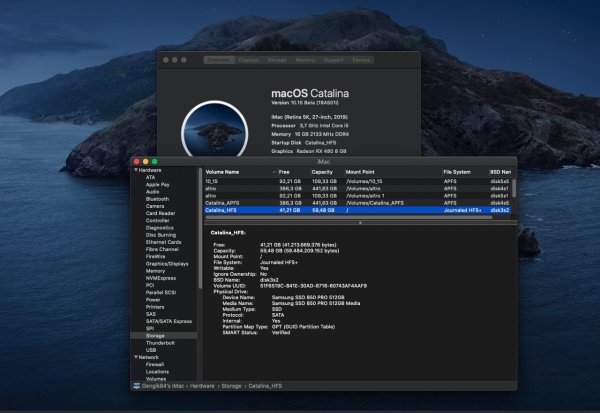Click the split pane divider handle

pyautogui.click(x=362, y=220)
